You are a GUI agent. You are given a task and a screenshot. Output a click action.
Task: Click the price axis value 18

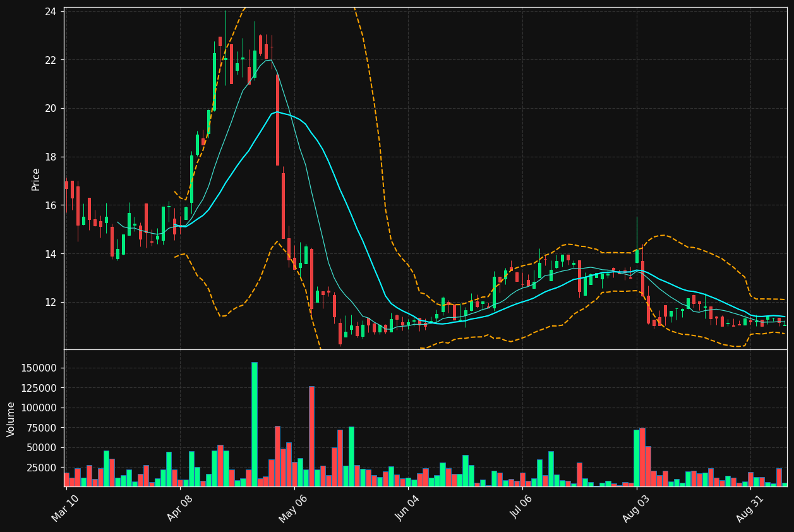[51, 157]
